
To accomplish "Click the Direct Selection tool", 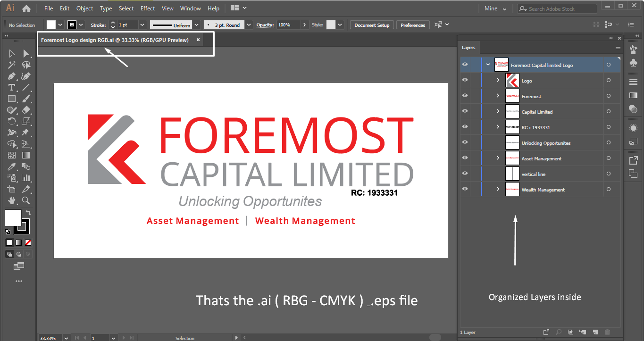I will coord(26,53).
